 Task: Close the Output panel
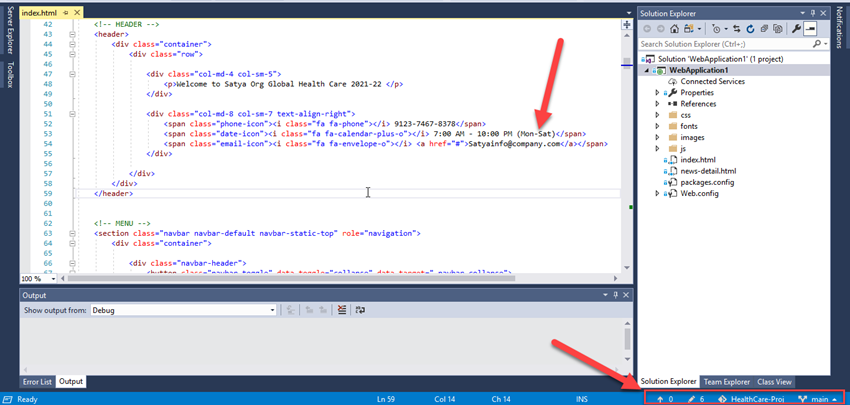point(626,295)
